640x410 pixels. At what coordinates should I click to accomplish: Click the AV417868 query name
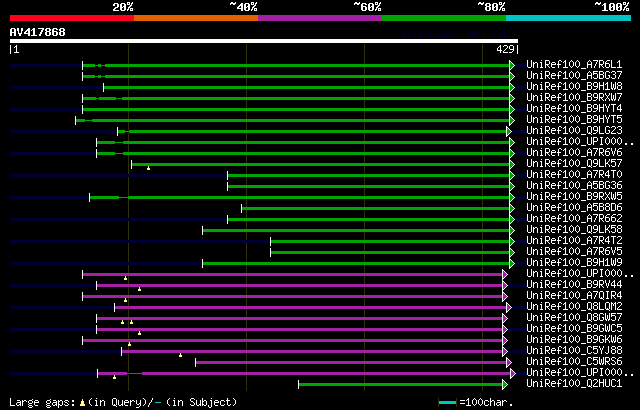38,32
